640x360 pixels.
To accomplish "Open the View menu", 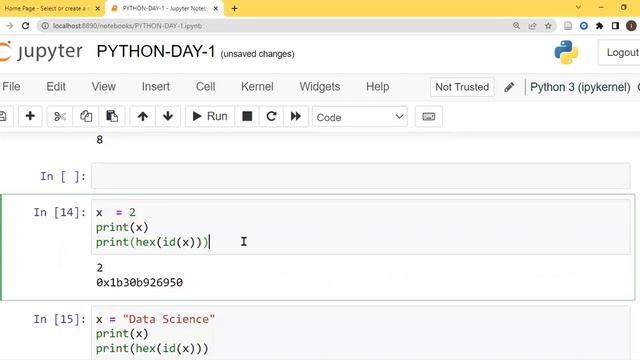I will (x=104, y=87).
